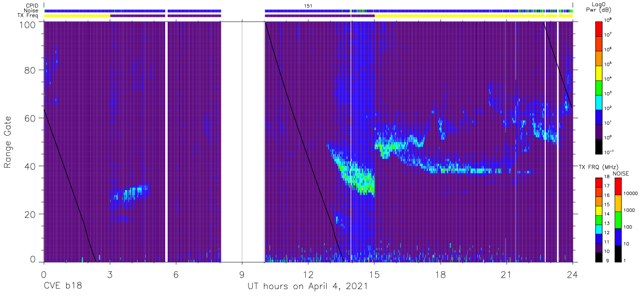The image size is (644, 297).
Task: Click the yellow TX Freq bar segment before hour 3
Action: (77, 16)
